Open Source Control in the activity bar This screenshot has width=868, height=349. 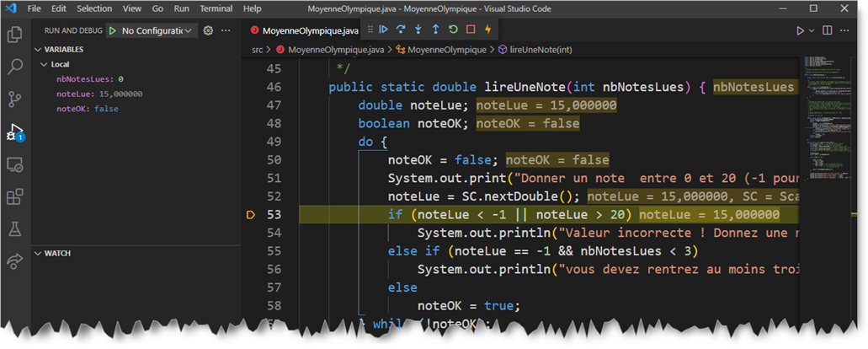pos(14,99)
